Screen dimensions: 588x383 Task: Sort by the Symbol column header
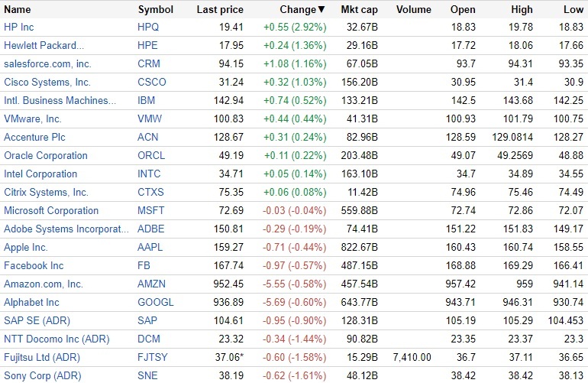156,10
